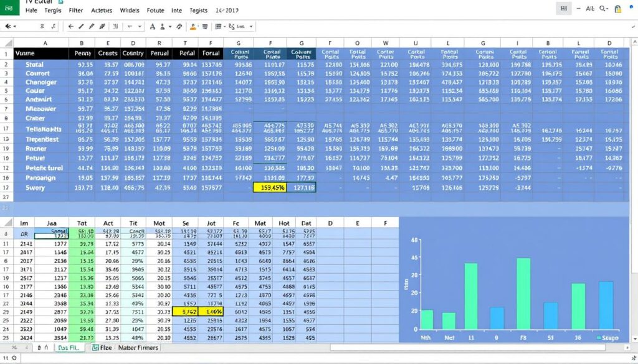The height and width of the screenshot is (364, 638).
Task: Open the line style dropdown chevron
Action: click(140, 27)
